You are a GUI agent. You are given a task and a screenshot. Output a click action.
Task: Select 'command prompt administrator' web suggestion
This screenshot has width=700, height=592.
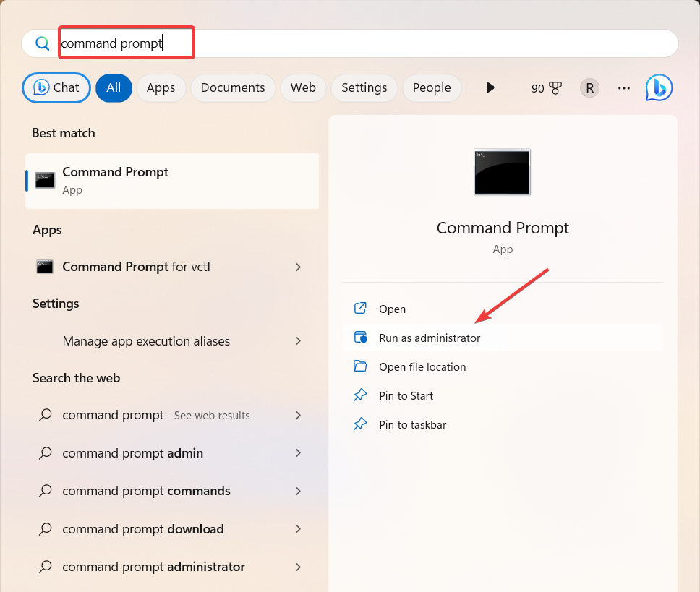(x=172, y=567)
